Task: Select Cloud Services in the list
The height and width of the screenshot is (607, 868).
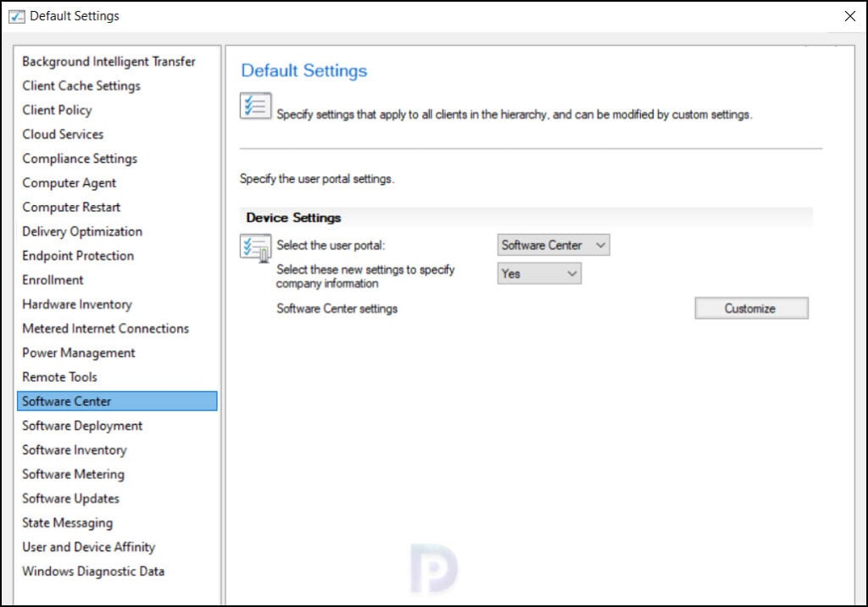Action: click(x=63, y=135)
